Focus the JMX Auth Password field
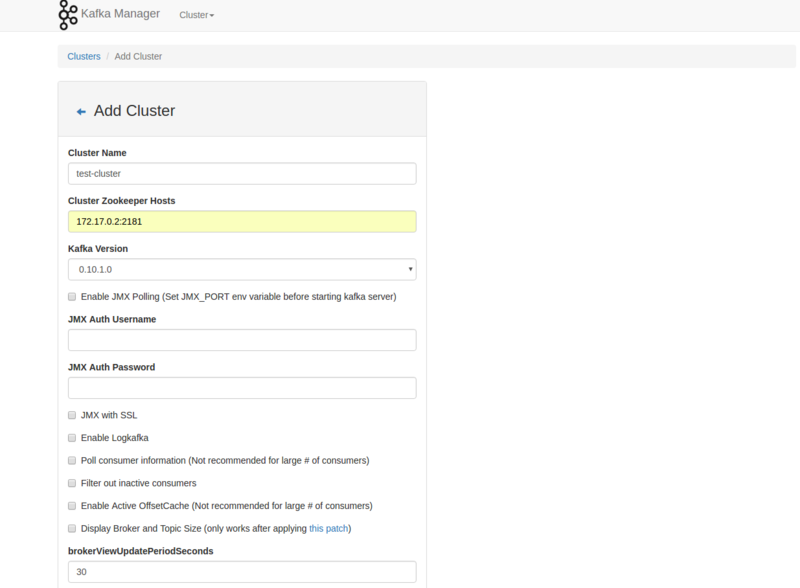 coord(242,388)
